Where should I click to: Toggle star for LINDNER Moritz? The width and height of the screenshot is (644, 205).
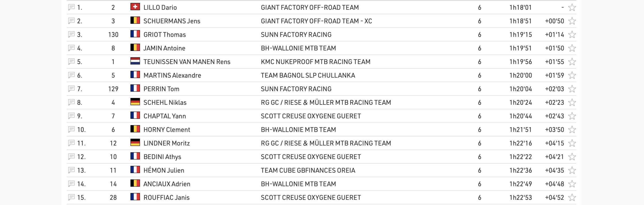tap(572, 143)
